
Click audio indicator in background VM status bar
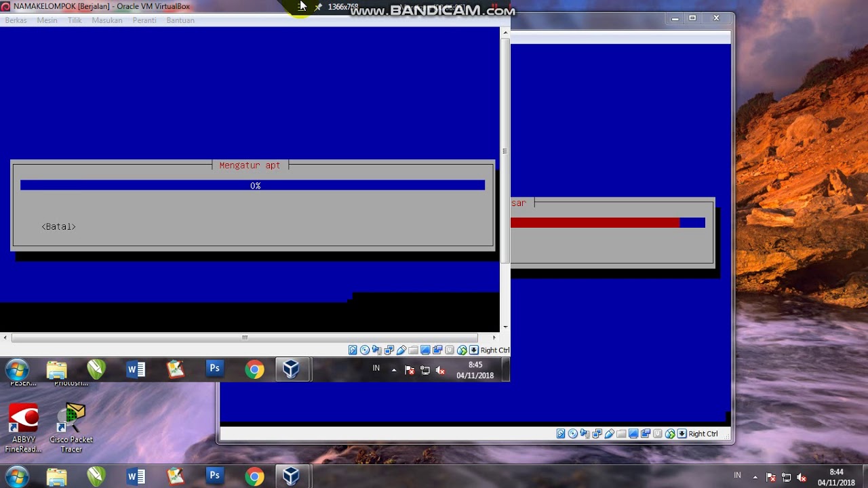coord(585,434)
